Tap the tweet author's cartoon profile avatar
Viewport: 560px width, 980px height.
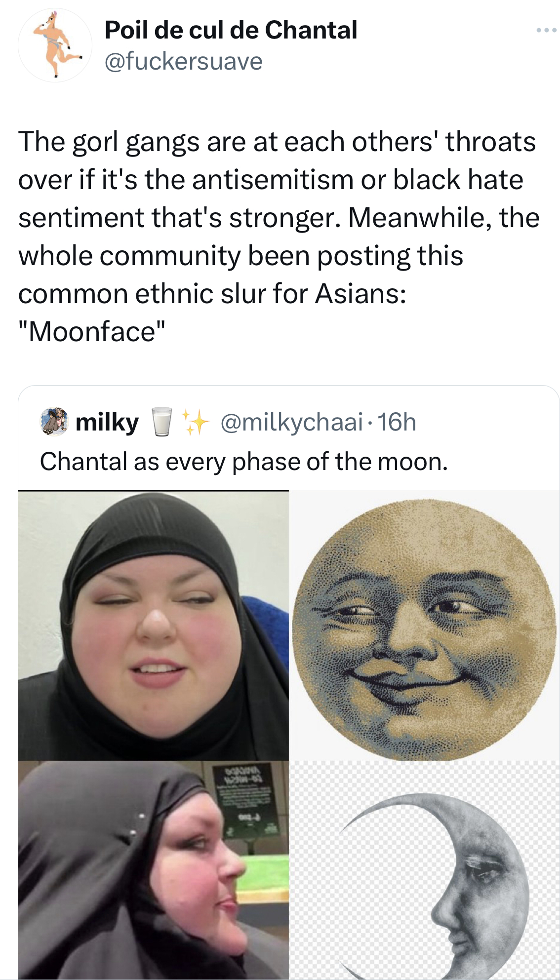coord(55,45)
